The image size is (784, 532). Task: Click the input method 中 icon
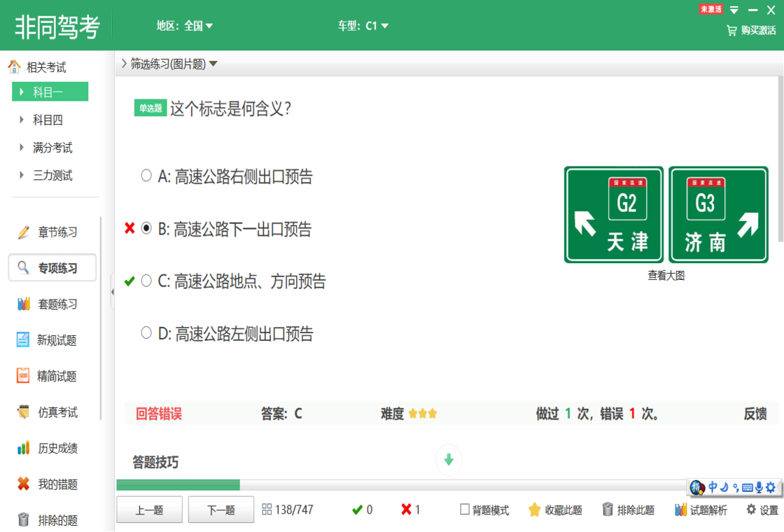[x=713, y=487]
